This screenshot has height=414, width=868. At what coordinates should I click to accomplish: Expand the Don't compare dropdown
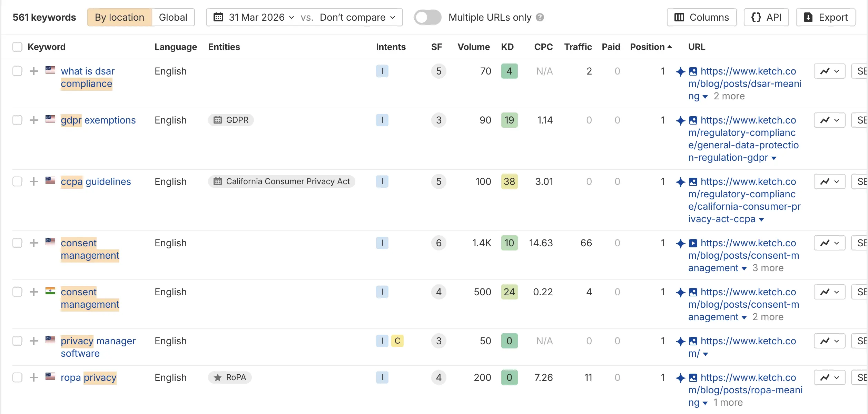coord(357,17)
